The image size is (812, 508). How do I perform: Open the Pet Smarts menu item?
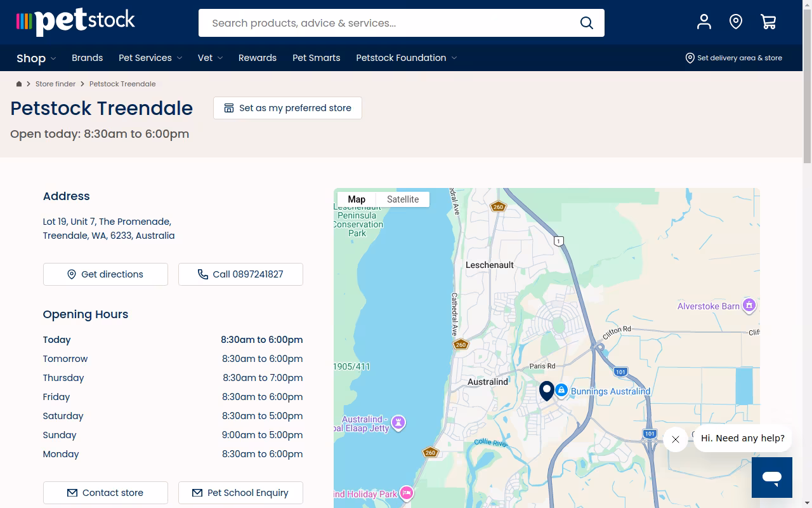[317, 58]
